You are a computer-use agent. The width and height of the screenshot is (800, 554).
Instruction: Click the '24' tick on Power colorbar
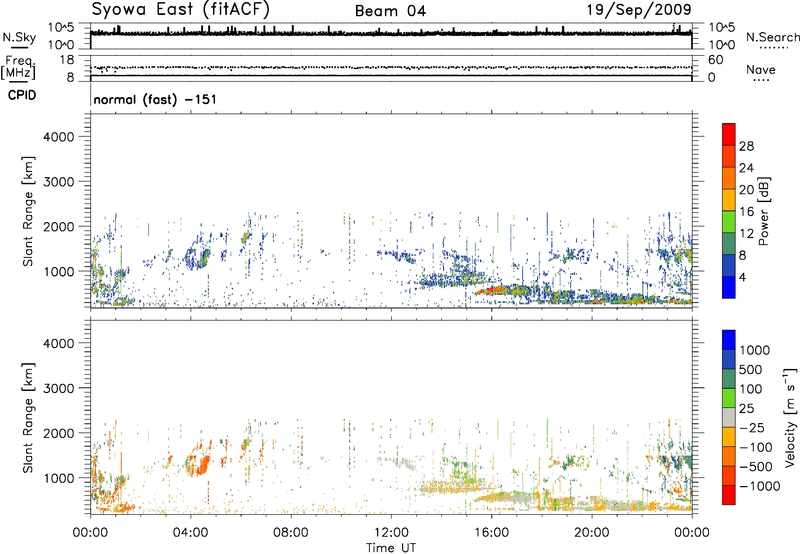pyautogui.click(x=746, y=168)
